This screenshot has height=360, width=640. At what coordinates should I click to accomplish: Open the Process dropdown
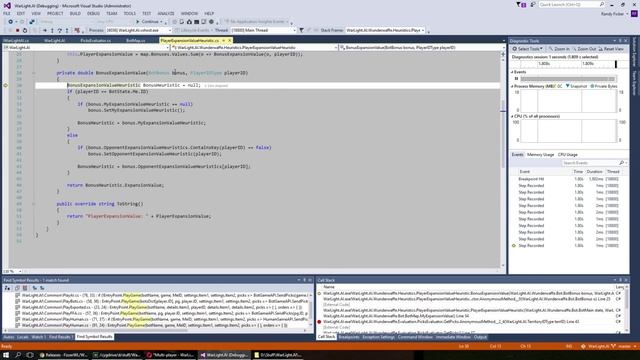pyautogui.click(x=139, y=30)
